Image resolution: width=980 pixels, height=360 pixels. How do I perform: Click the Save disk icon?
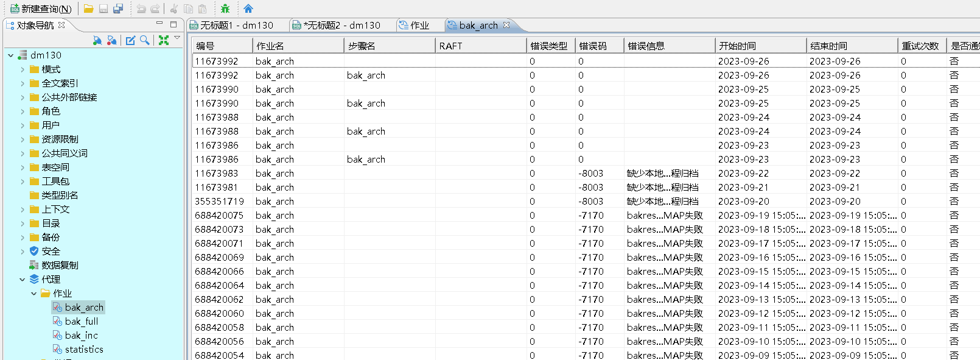point(103,9)
